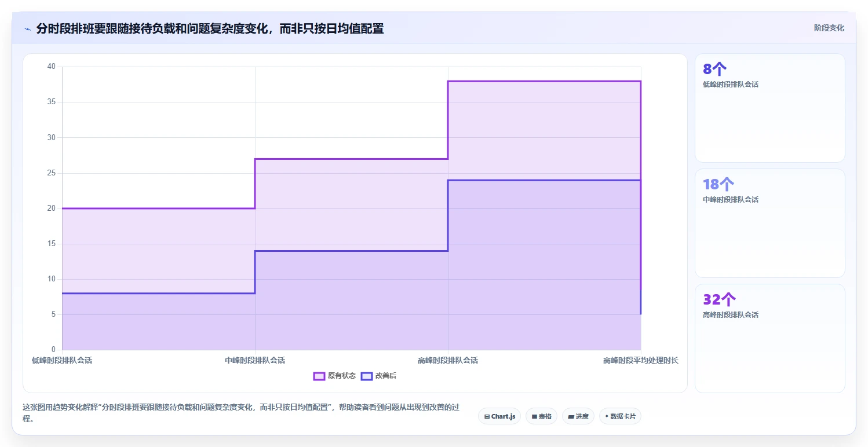This screenshot has width=868, height=447.
Task: Click the y-axis value 30
Action: point(52,137)
